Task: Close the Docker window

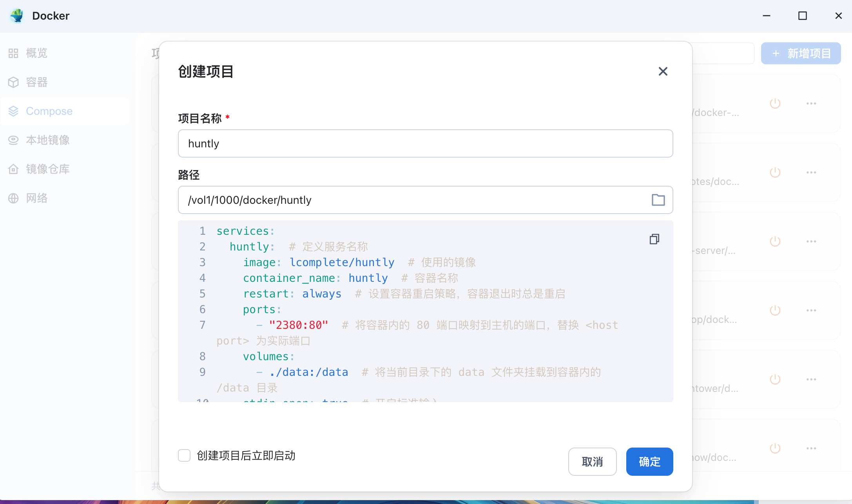Action: 839,16
